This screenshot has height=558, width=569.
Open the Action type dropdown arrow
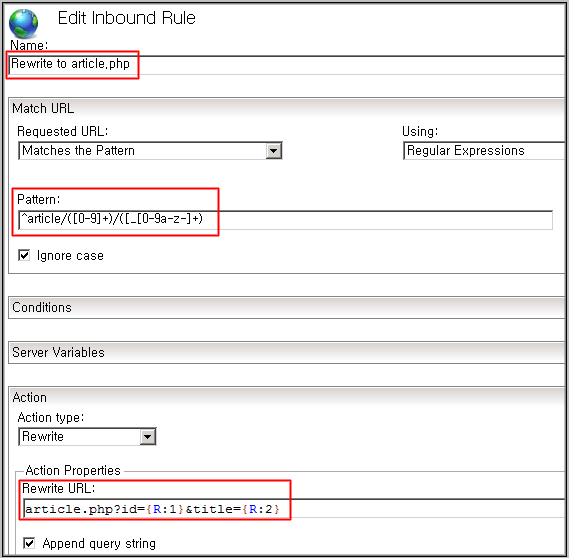[x=148, y=436]
